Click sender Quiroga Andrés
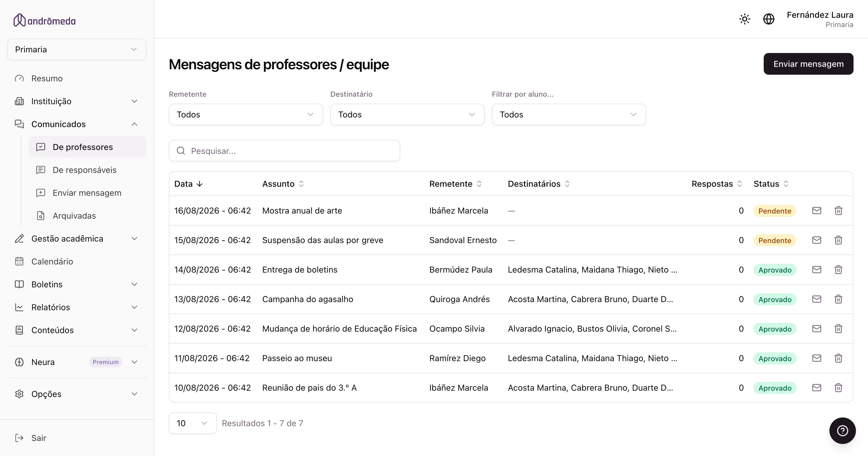The width and height of the screenshot is (868, 456). 459,299
